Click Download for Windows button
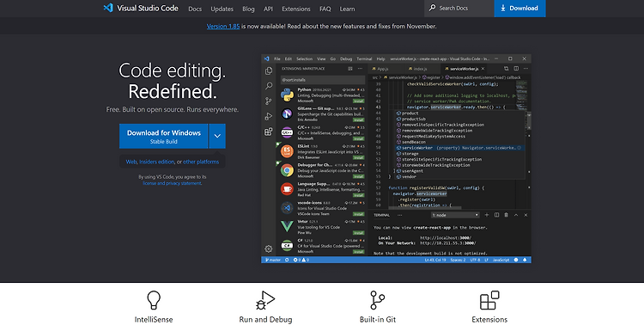 click(163, 136)
